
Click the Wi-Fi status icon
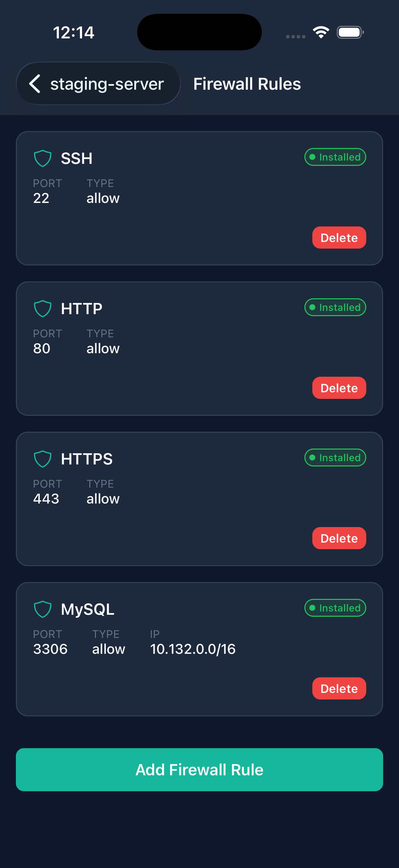tap(320, 32)
